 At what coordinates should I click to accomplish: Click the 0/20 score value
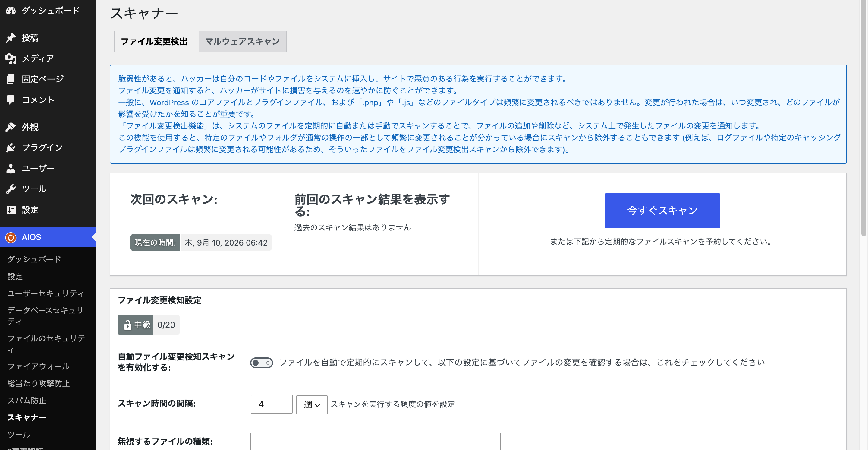click(x=166, y=325)
